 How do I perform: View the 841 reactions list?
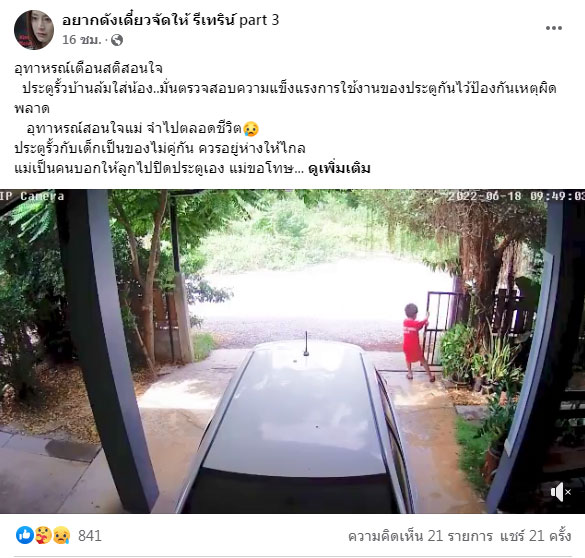point(90,536)
